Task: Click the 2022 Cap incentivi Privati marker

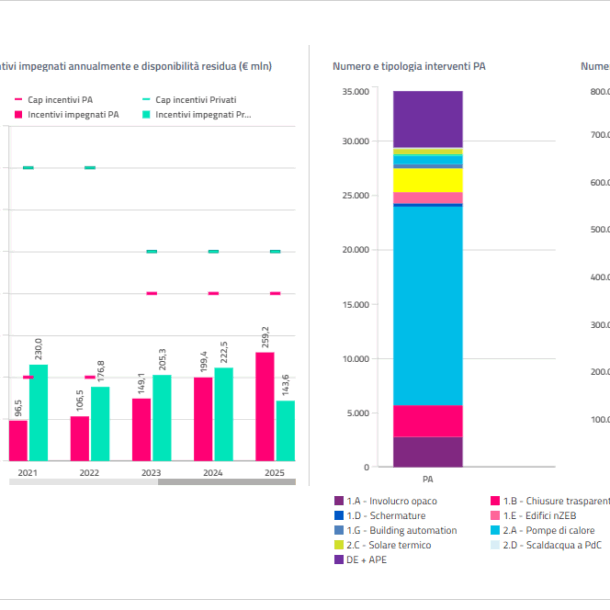Action: pos(90,168)
